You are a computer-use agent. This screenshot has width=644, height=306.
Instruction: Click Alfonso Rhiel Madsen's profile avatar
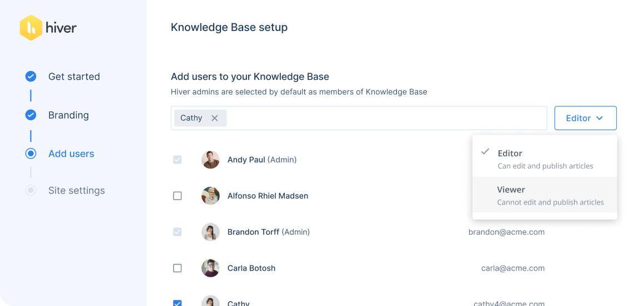(210, 196)
